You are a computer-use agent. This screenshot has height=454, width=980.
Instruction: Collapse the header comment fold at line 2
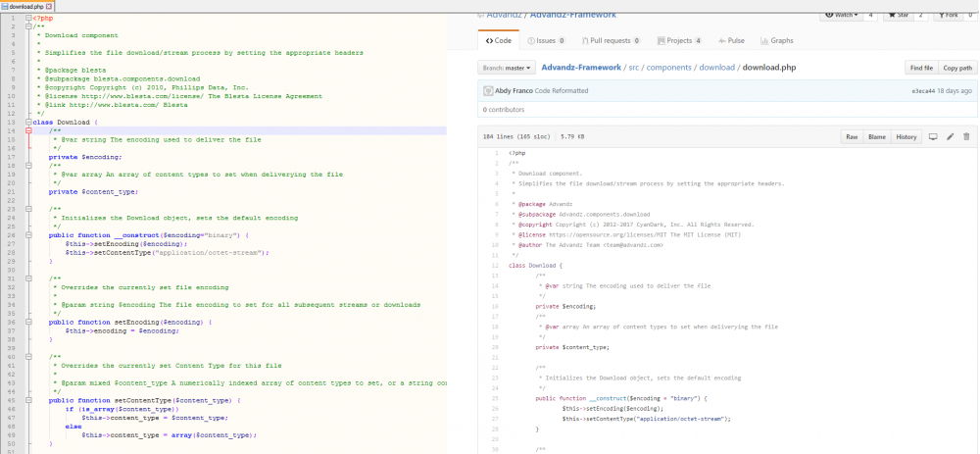(x=28, y=26)
